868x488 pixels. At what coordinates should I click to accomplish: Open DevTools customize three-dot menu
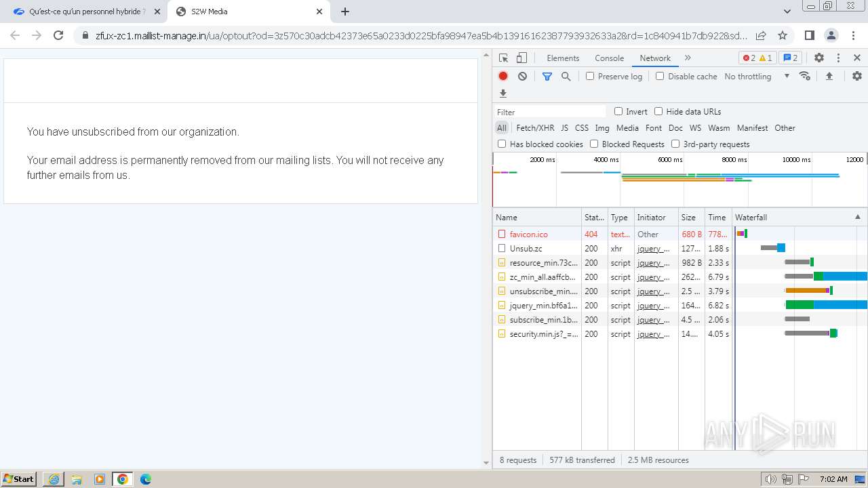tap(838, 58)
